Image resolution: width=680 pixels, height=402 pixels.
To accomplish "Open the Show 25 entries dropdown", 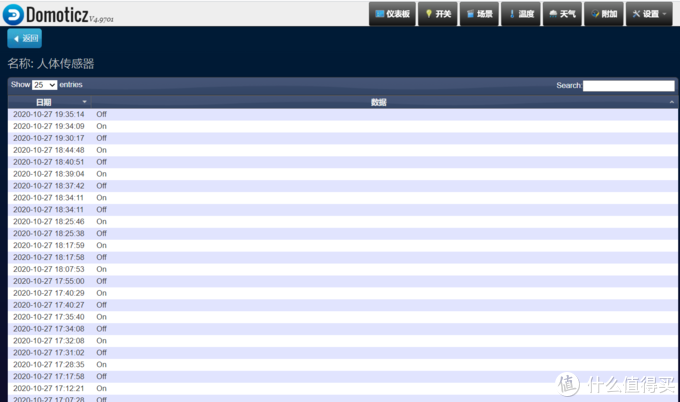I will (44, 85).
